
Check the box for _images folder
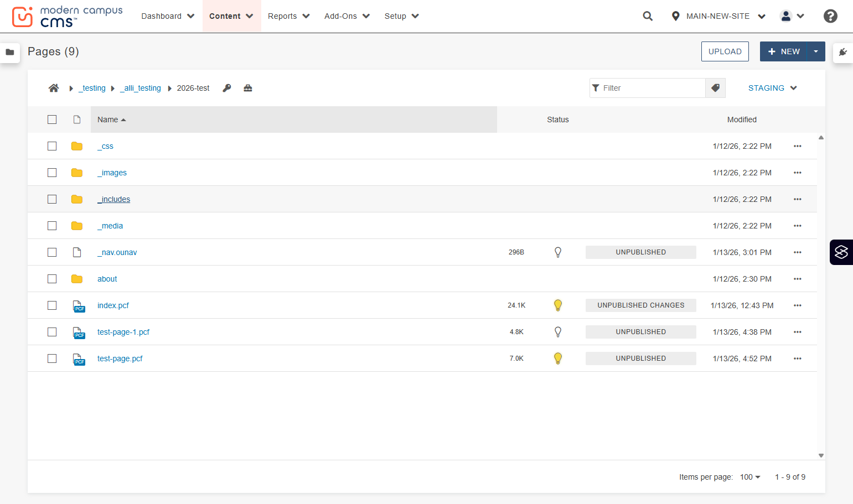[52, 173]
